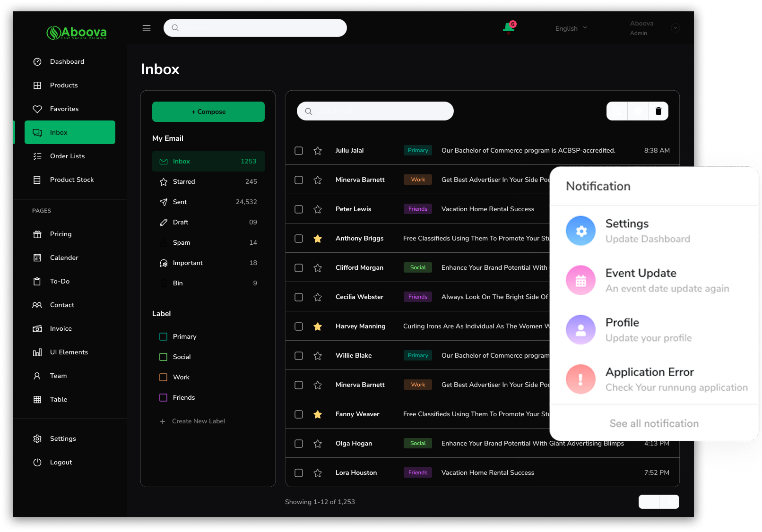Click the Team person icon in sidebar
Image resolution: width=762 pixels, height=532 pixels.
point(37,376)
